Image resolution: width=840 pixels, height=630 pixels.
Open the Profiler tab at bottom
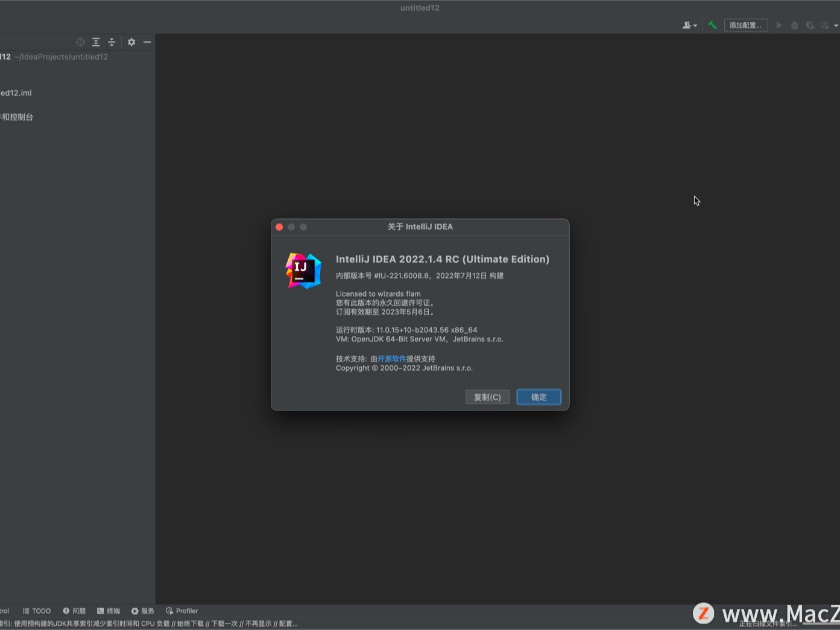182,611
